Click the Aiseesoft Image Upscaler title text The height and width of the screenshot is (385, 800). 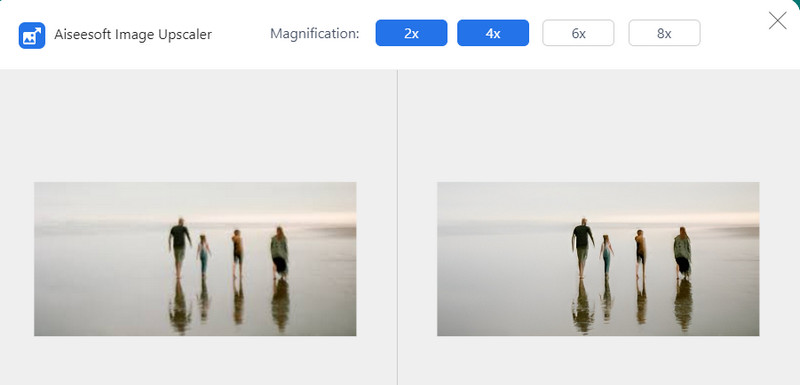(x=133, y=35)
